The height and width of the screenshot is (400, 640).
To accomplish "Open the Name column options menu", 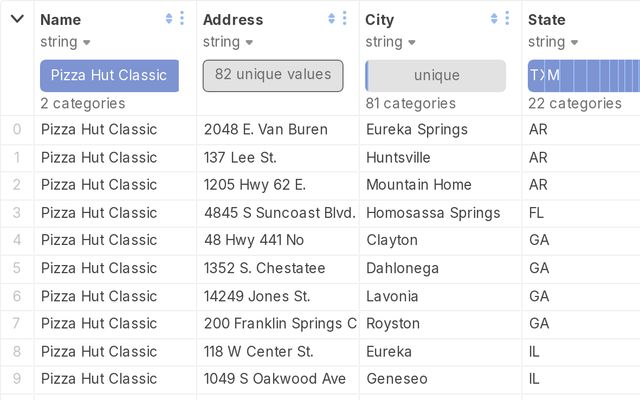I will 182,18.
